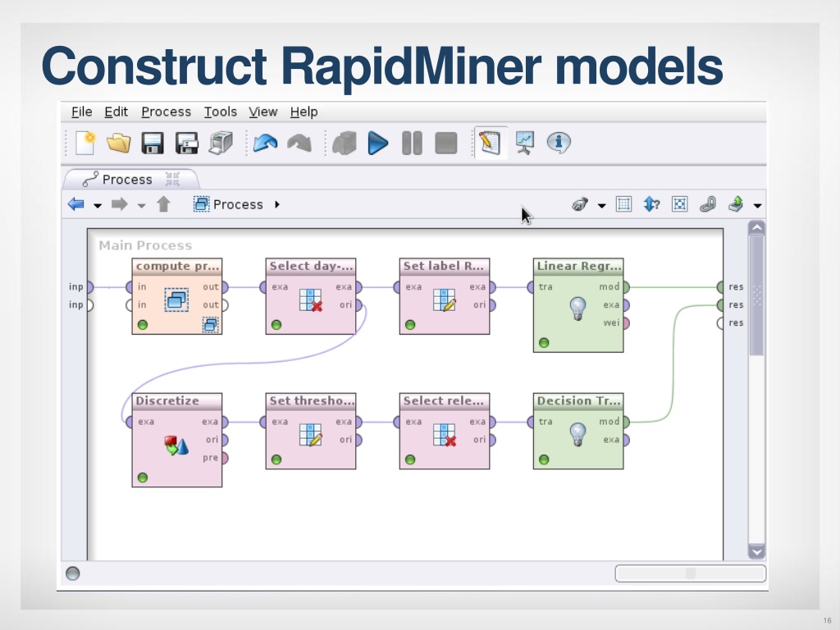This screenshot has width=840, height=630.
Task: Click the Process breadcrumb label
Action: click(239, 204)
